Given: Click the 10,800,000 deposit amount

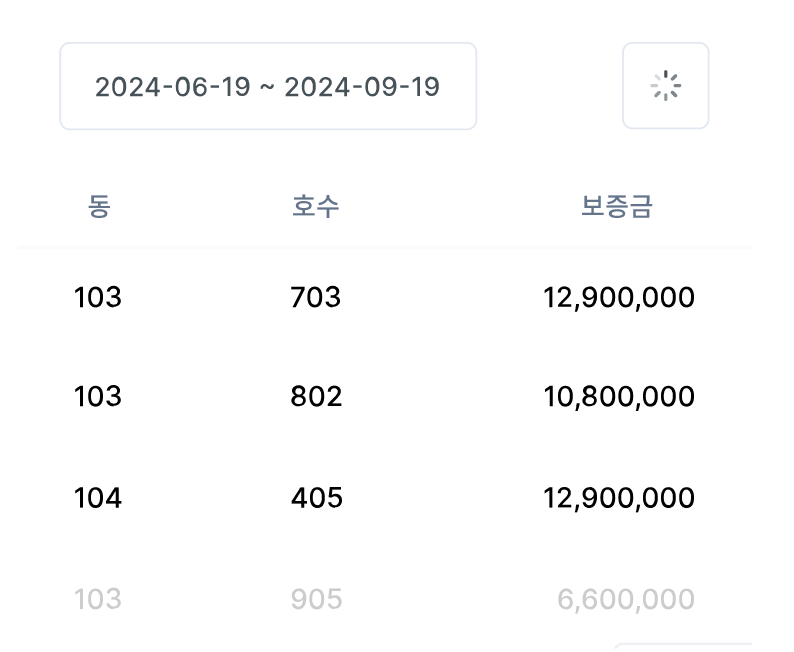Looking at the screenshot, I should coord(619,397).
